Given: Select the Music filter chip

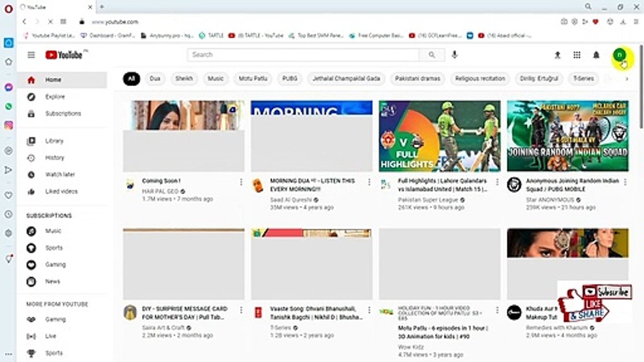Looking at the screenshot, I should click(x=215, y=78).
